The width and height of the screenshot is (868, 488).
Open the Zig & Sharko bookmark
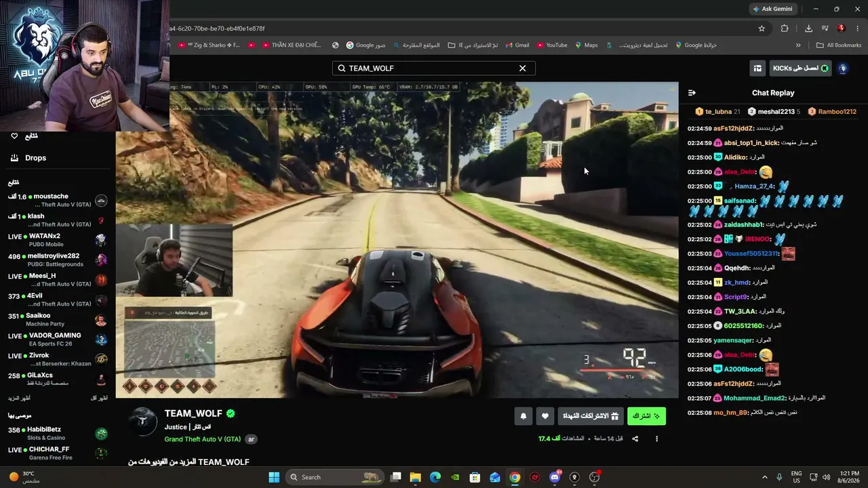coord(209,45)
